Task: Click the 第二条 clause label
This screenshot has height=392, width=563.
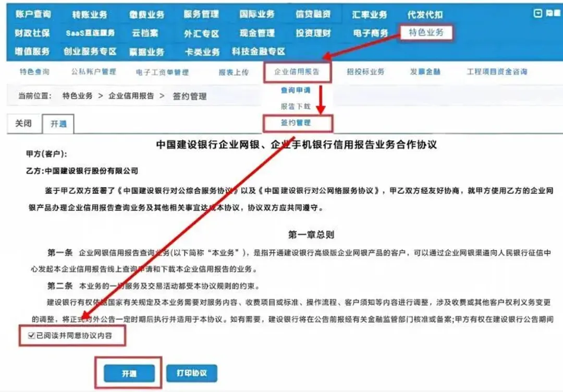Action: coord(60,286)
